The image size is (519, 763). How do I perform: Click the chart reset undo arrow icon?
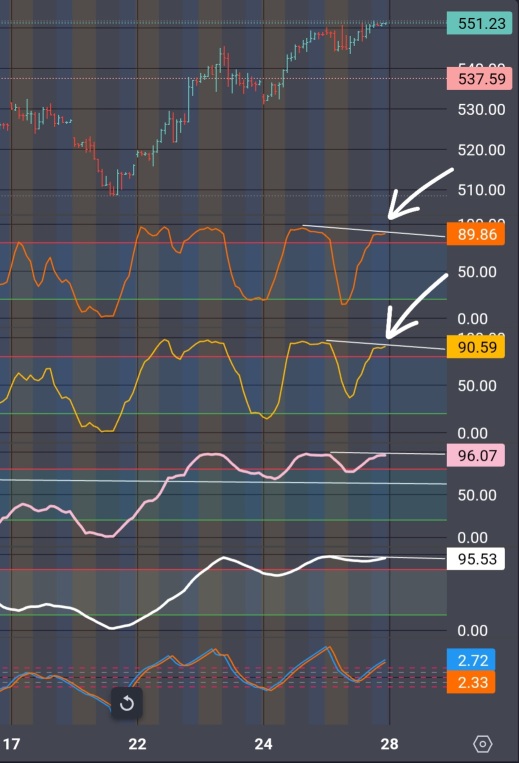pos(126,703)
